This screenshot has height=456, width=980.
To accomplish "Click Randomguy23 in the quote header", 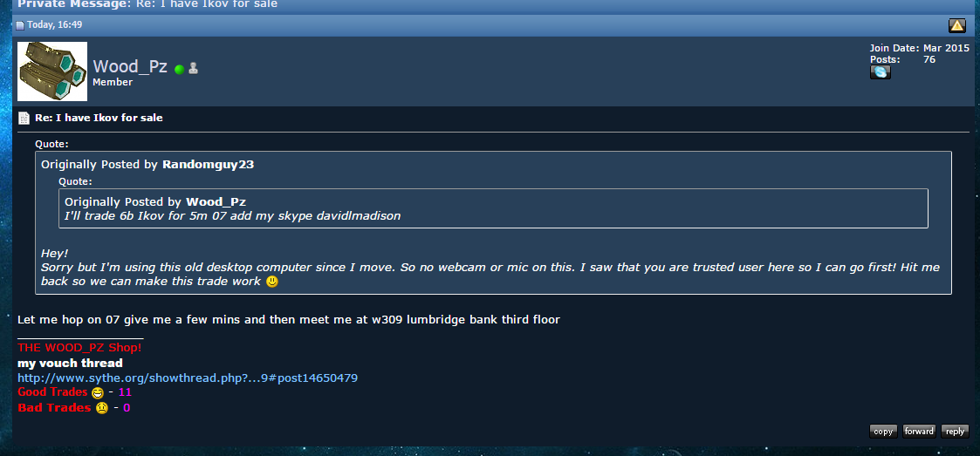I will tap(208, 165).
